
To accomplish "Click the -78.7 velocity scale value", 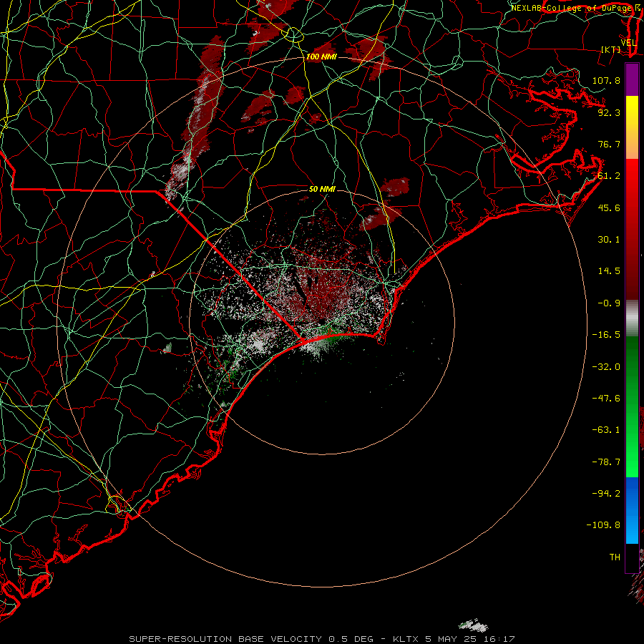I will (606, 462).
